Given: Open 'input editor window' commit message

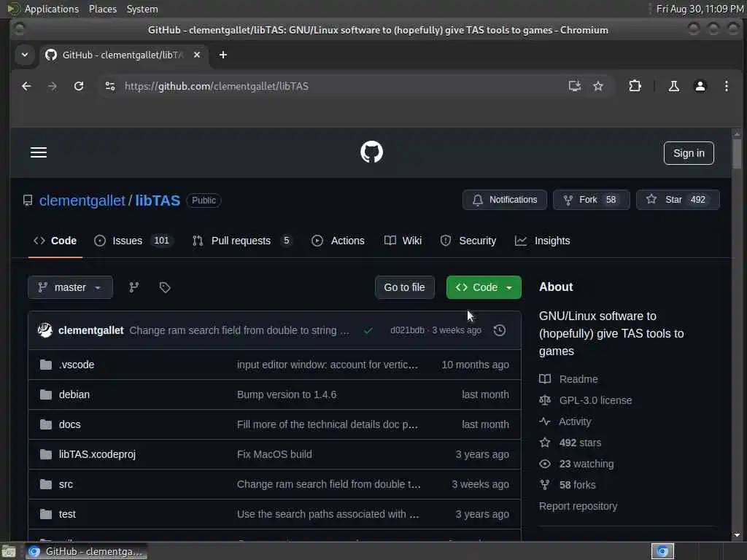Looking at the screenshot, I should (328, 365).
